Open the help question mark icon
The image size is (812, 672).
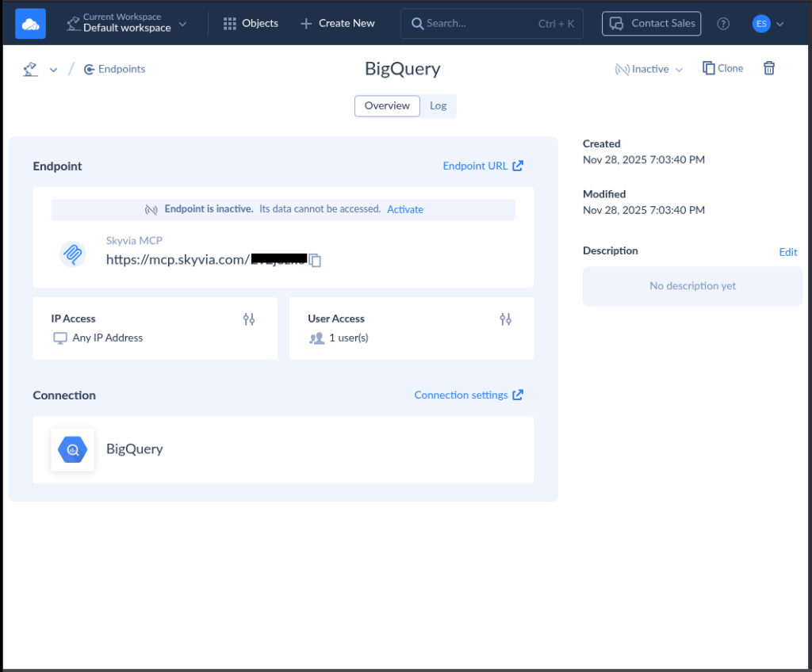coord(722,23)
